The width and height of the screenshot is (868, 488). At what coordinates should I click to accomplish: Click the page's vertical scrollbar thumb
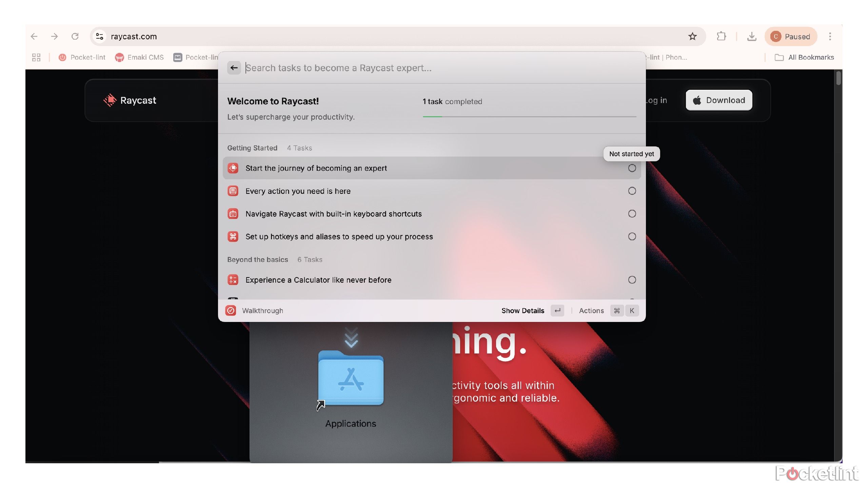click(839, 78)
